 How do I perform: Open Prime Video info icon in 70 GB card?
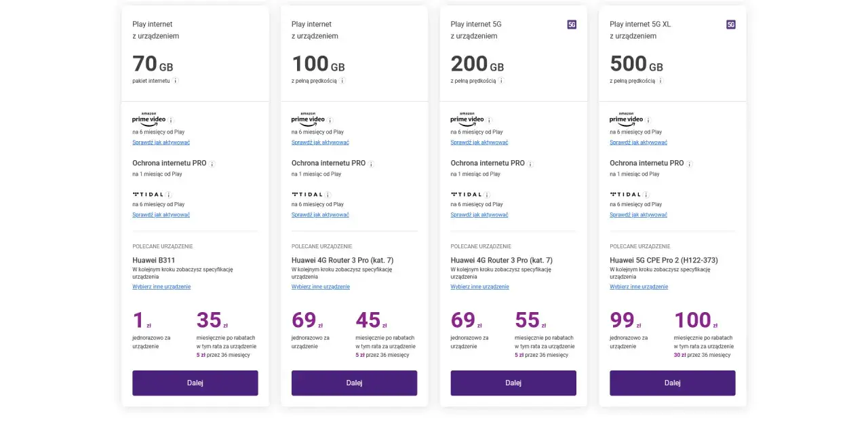(172, 120)
